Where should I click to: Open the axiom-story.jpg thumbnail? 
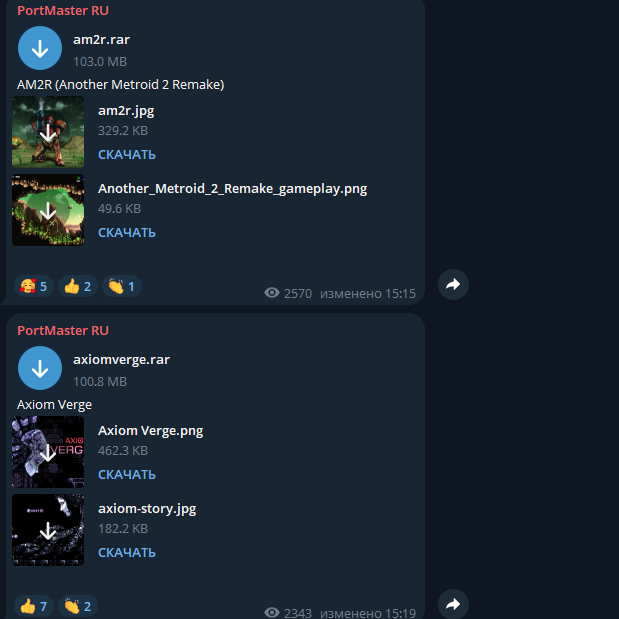click(48, 530)
